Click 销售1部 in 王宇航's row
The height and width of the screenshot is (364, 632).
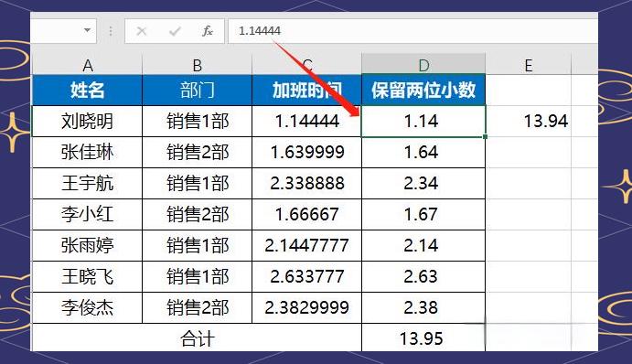point(197,184)
